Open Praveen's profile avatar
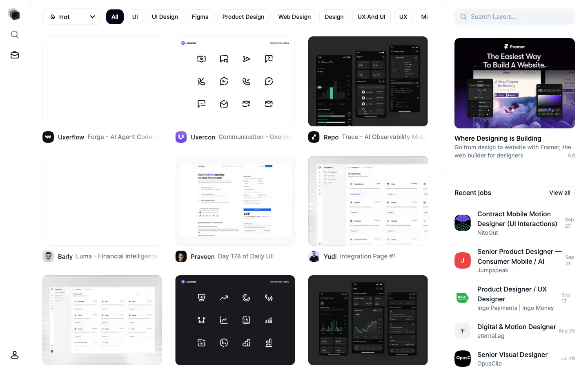588x368 pixels. click(181, 256)
